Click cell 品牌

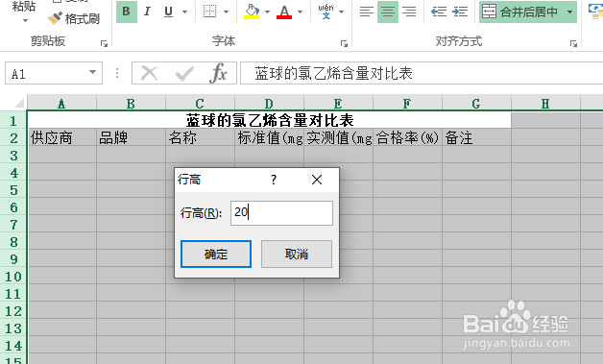click(x=132, y=137)
